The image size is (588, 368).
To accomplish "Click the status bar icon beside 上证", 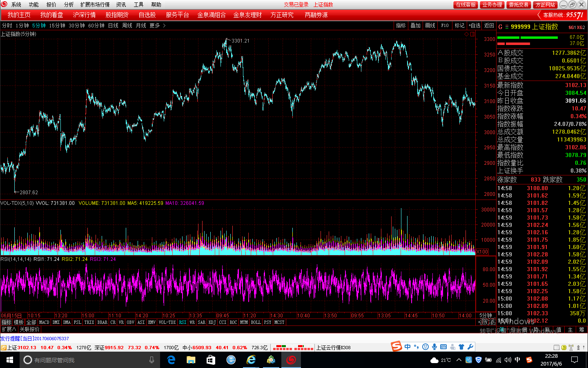I will pos(3,348).
